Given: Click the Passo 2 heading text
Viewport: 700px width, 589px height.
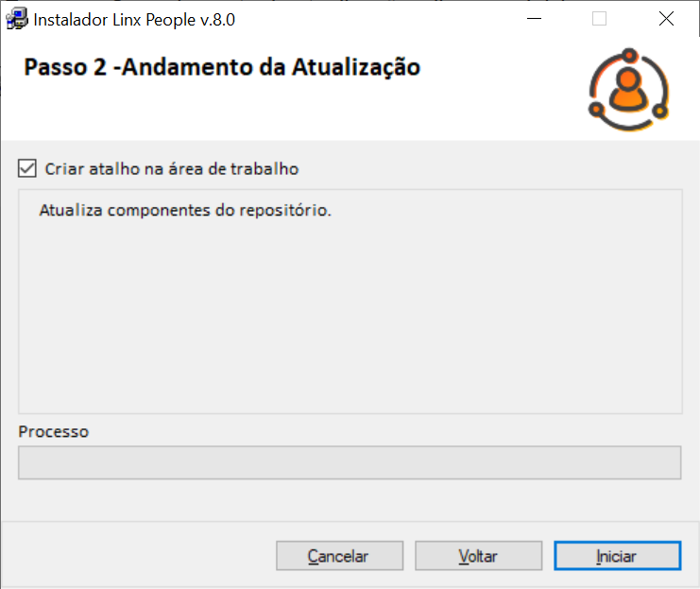Looking at the screenshot, I should (x=222, y=67).
